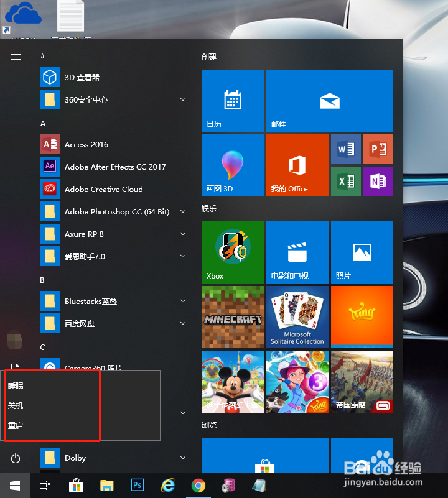Viewport: 448px width, 498px height.
Task: Open the 3D 查看器 app icon
Action: click(x=50, y=77)
